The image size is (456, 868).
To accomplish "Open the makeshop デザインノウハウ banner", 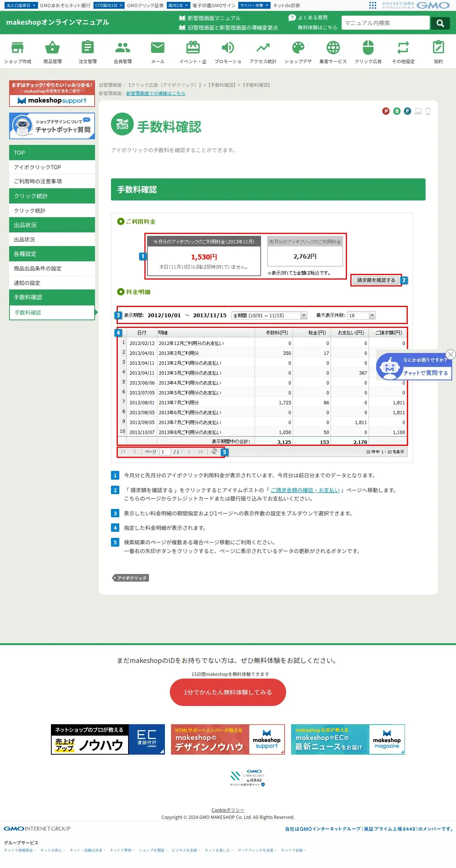I will 228,739.
